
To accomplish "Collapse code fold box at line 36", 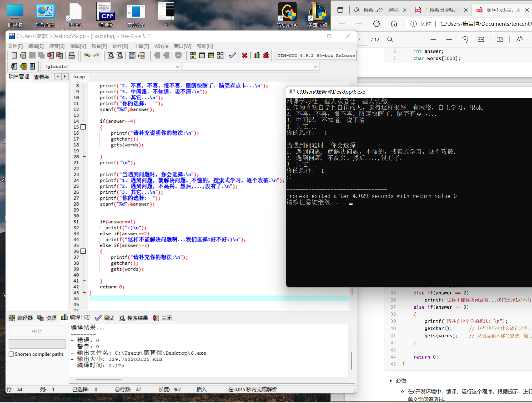I will [83, 251].
